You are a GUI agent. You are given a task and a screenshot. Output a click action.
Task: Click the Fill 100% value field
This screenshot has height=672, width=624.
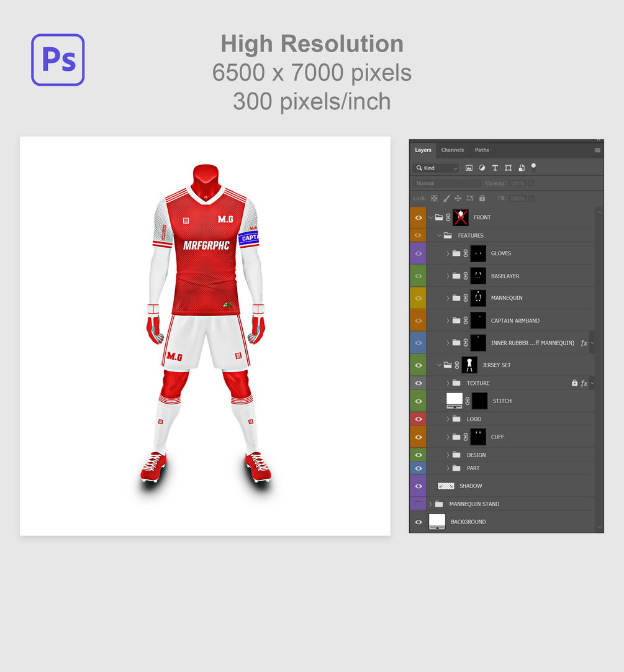(518, 198)
